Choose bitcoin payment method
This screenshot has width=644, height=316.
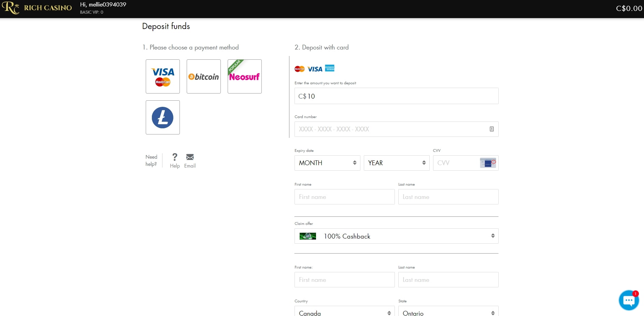204,76
